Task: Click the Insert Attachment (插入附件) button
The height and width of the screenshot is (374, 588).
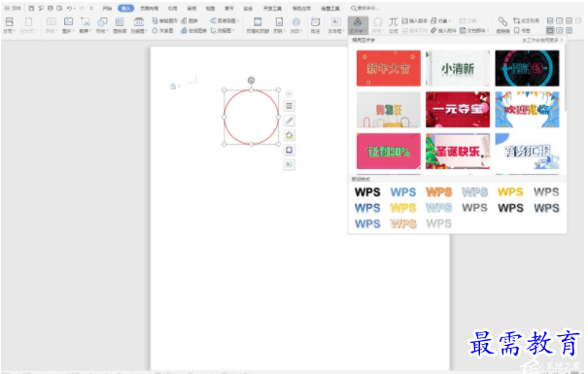Action: pos(443,30)
